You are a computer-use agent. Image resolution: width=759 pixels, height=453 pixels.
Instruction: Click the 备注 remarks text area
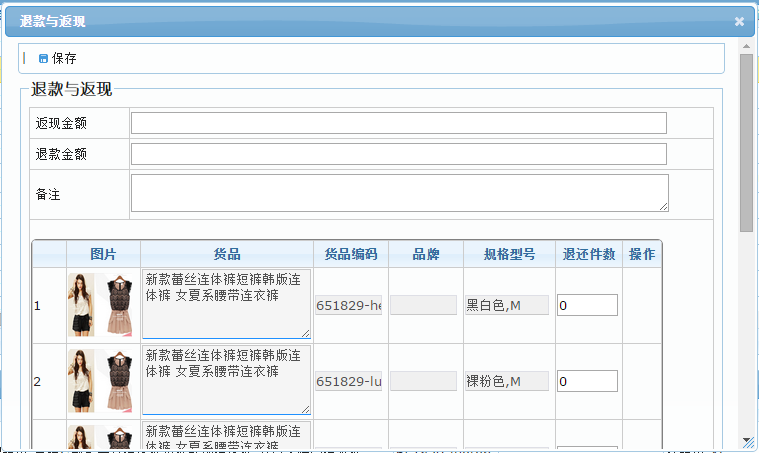coord(398,193)
